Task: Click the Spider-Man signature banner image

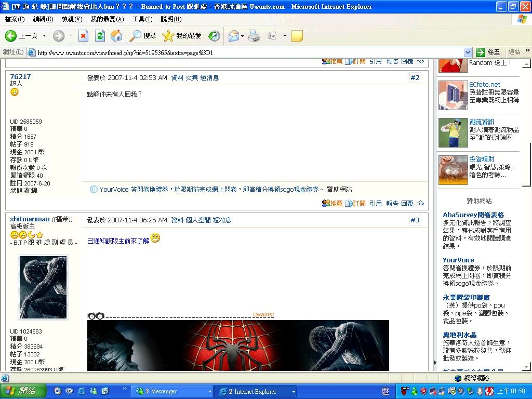Action: pyautogui.click(x=238, y=345)
